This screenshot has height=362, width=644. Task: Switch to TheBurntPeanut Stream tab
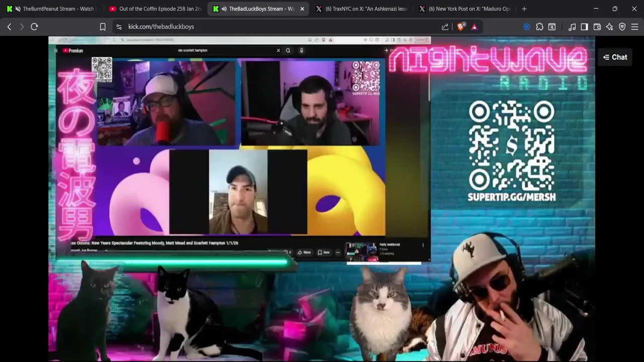(x=53, y=9)
